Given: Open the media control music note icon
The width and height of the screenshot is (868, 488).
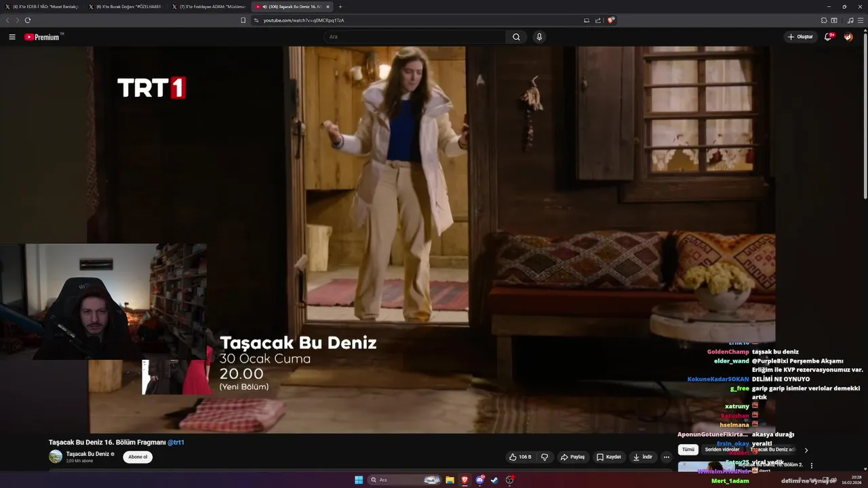Looking at the screenshot, I should (x=850, y=20).
